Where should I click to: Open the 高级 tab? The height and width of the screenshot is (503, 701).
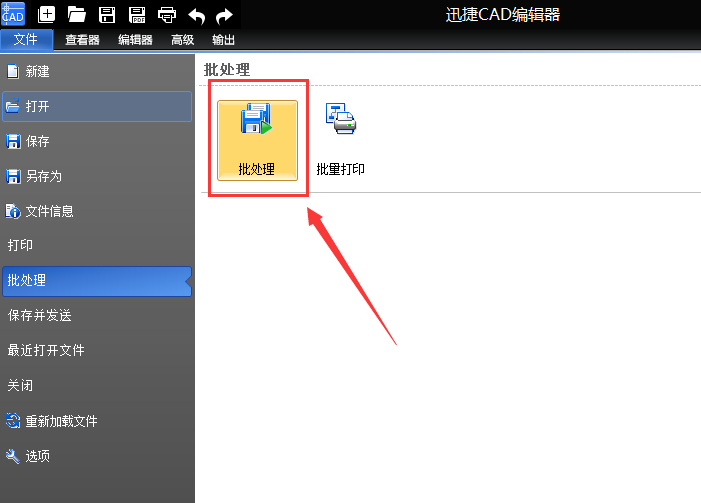pyautogui.click(x=182, y=39)
